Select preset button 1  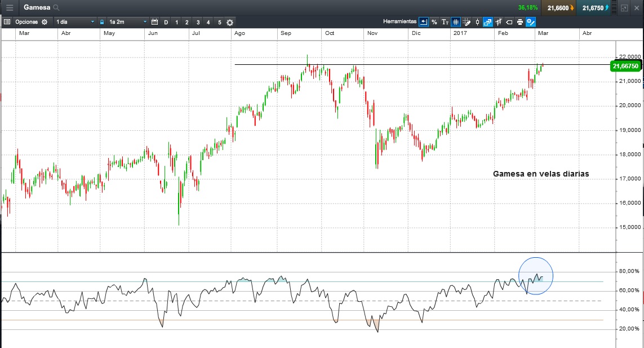coord(176,22)
